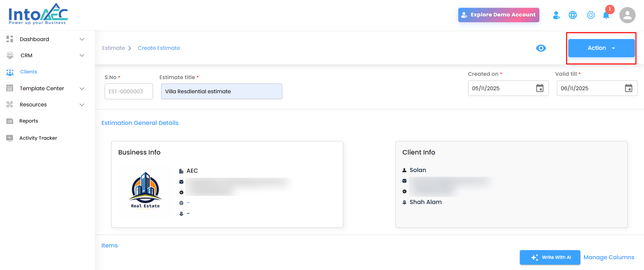Expand the Resources sidebar chevron
The height and width of the screenshot is (270, 644).
pyautogui.click(x=82, y=105)
